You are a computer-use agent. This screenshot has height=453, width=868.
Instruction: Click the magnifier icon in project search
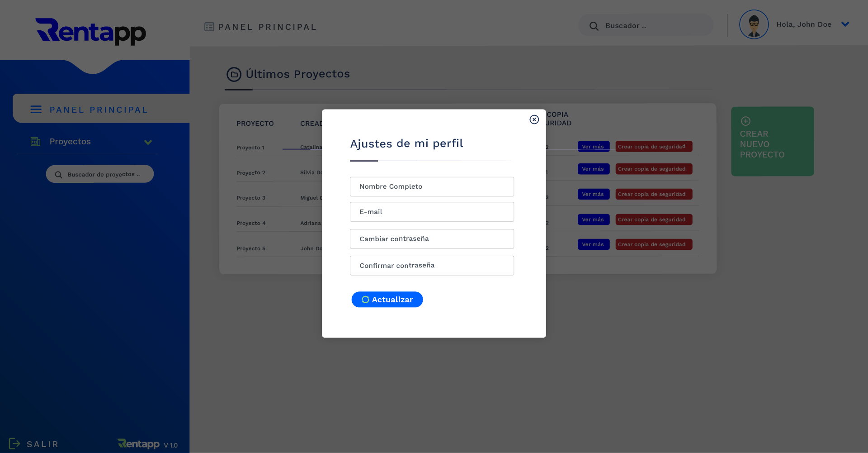pyautogui.click(x=58, y=175)
